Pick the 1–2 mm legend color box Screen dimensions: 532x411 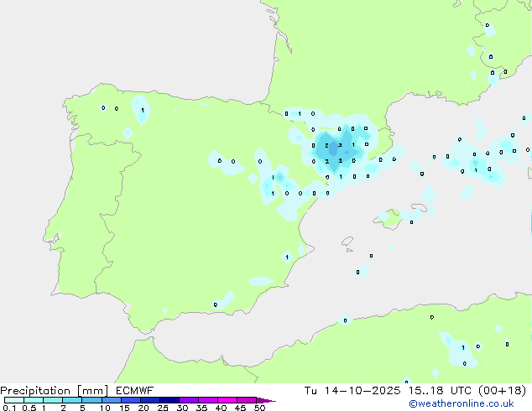[53, 400]
